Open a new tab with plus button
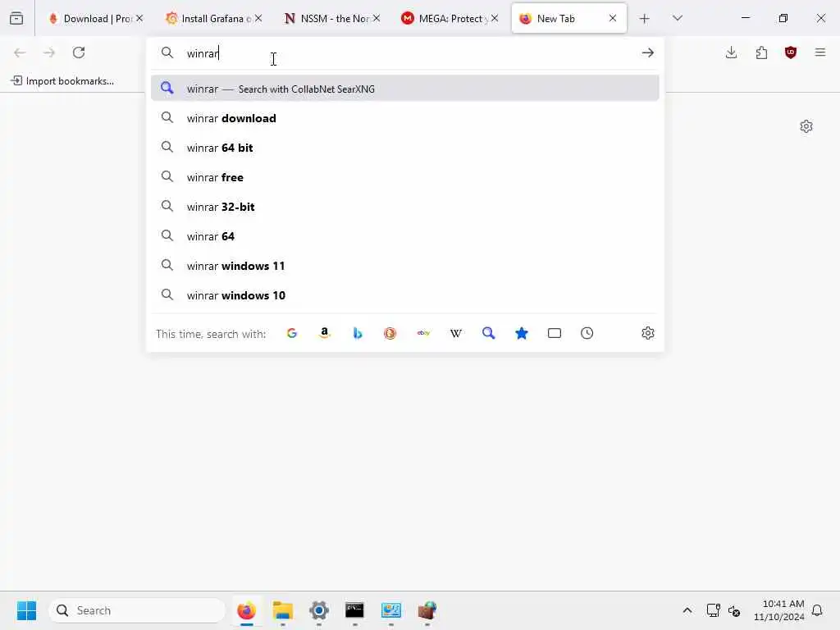Viewport: 840px width, 630px height. [645, 19]
